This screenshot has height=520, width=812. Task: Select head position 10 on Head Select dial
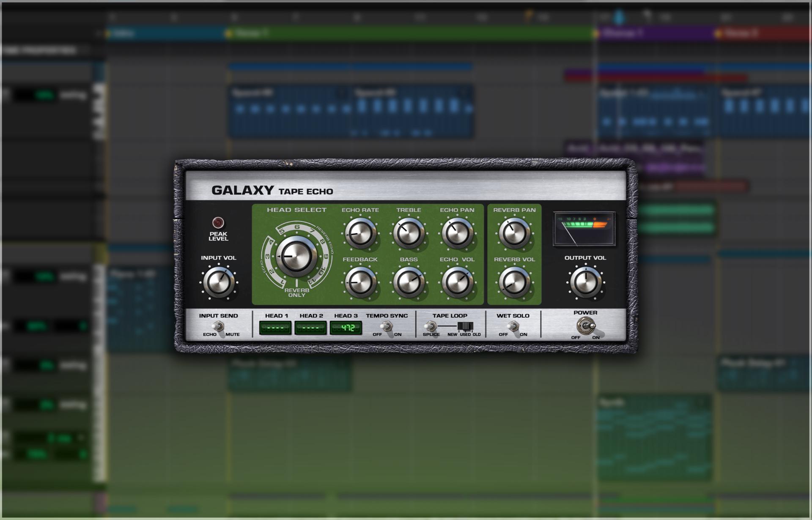(322, 271)
